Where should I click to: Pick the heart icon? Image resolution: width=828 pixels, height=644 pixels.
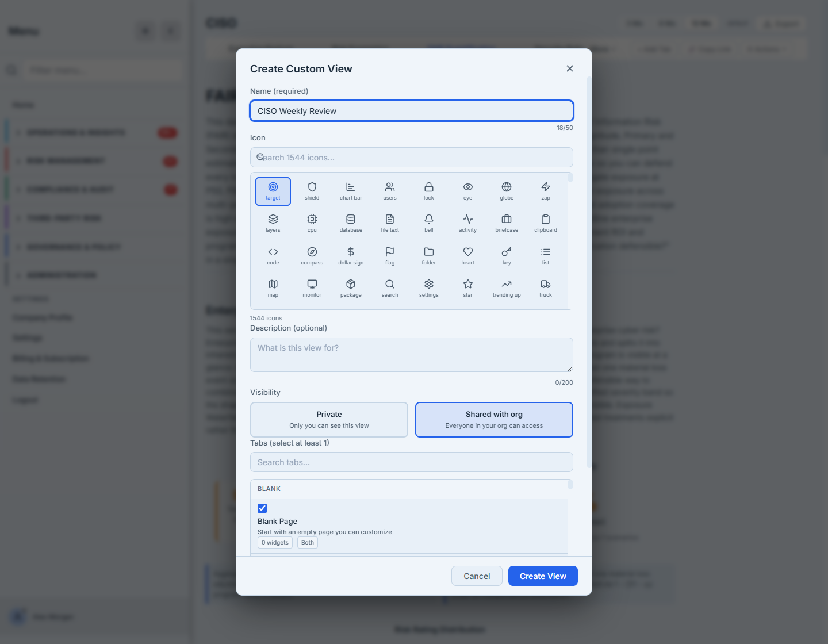pyautogui.click(x=468, y=256)
